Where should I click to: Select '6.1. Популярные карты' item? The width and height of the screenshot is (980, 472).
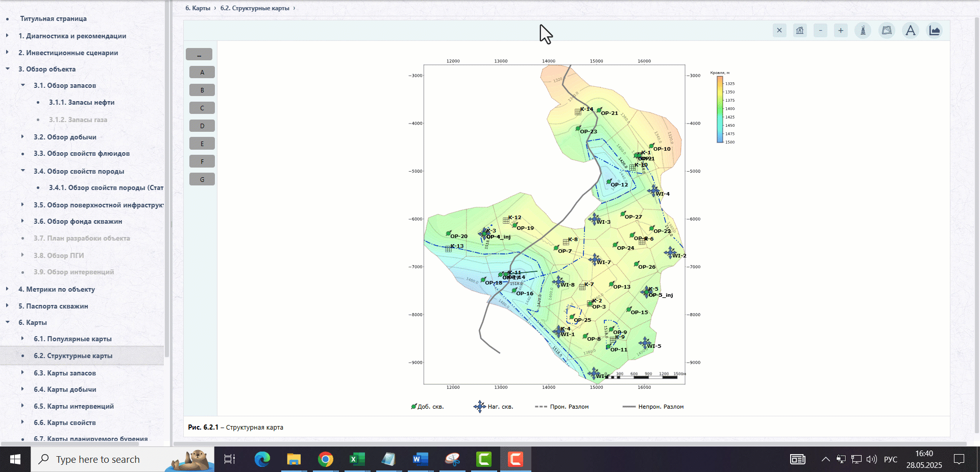click(72, 339)
